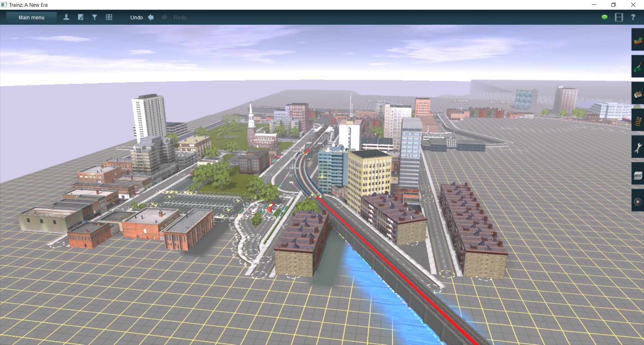This screenshot has width=644, height=345.
Task: Open the green chat bubble icon
Action: click(x=604, y=17)
